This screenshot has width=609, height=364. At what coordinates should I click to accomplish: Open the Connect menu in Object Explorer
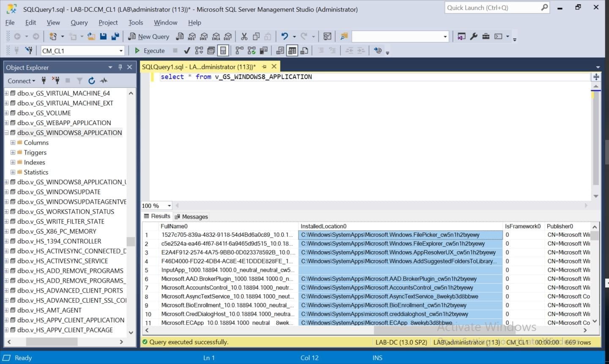[x=21, y=81]
